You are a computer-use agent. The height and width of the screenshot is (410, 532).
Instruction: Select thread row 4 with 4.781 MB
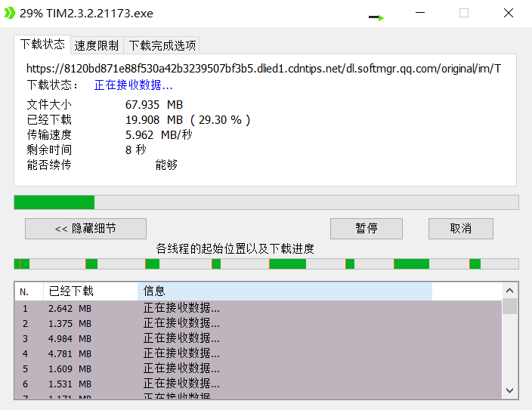[x=258, y=353]
